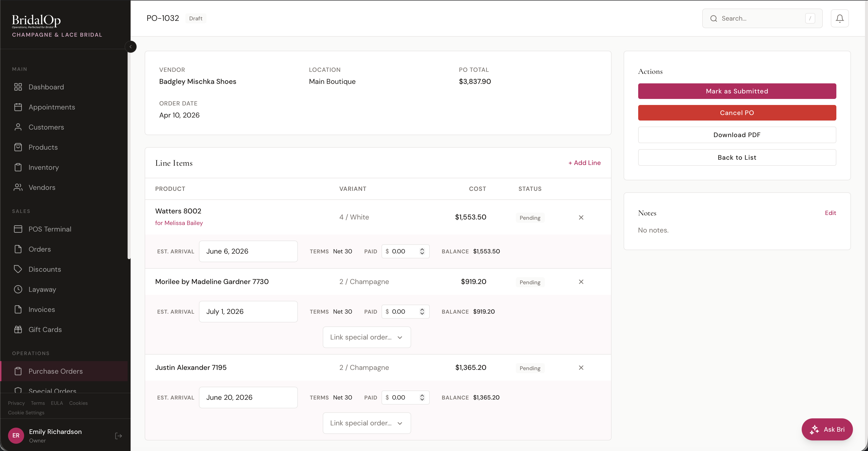Open the EULA link
This screenshot has height=451, width=868.
point(57,403)
